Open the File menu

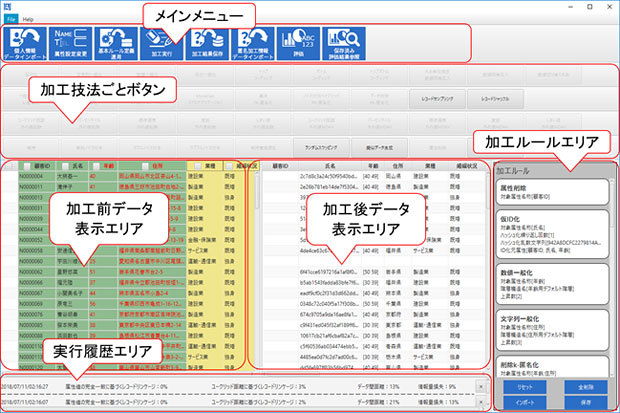[x=11, y=19]
